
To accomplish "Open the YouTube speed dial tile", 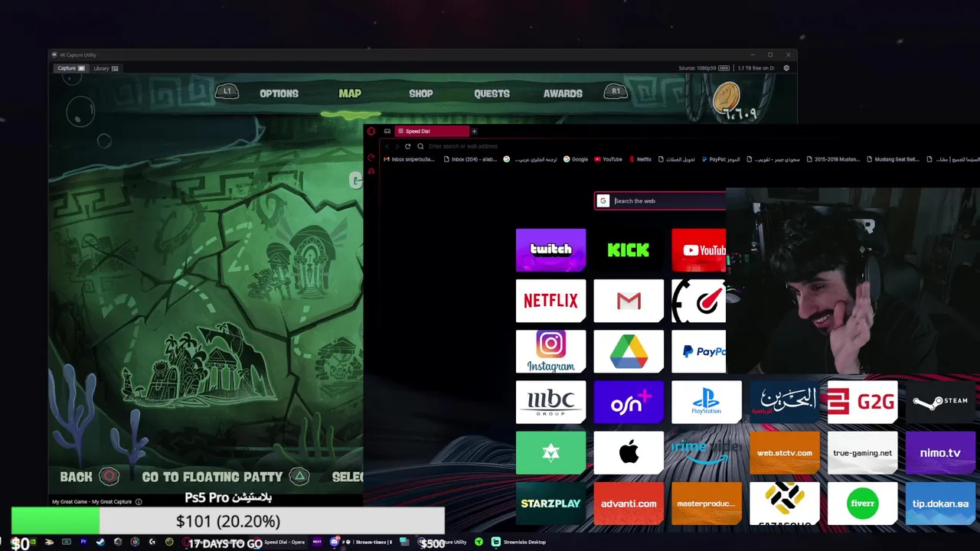I will (698, 249).
